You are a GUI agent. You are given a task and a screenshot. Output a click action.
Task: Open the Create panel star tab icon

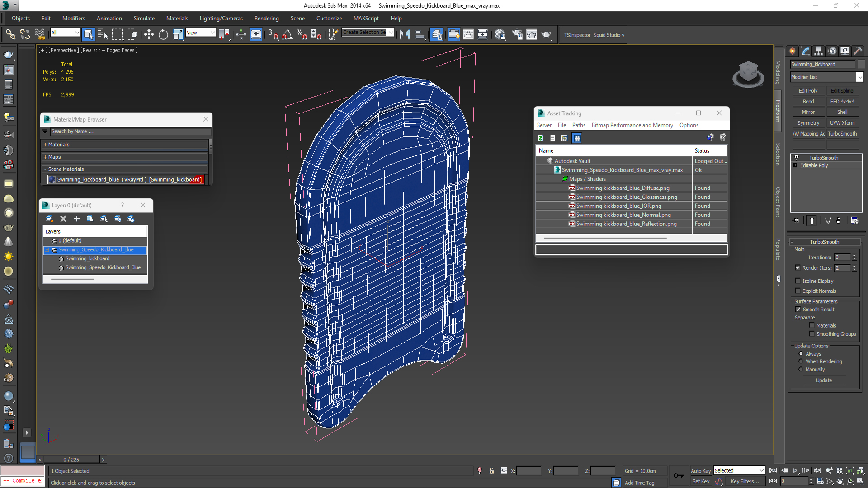click(x=792, y=51)
